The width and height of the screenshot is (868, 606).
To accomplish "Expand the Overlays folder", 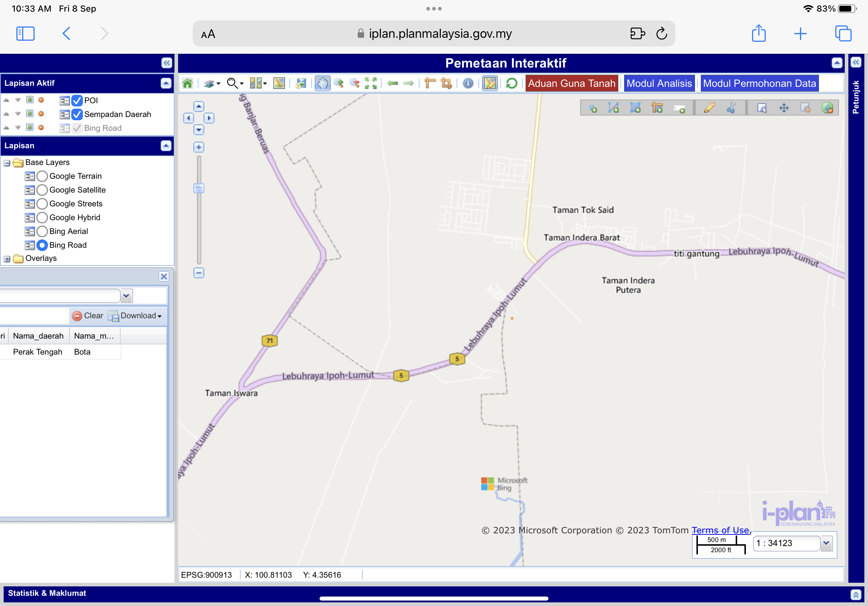I will coord(7,259).
